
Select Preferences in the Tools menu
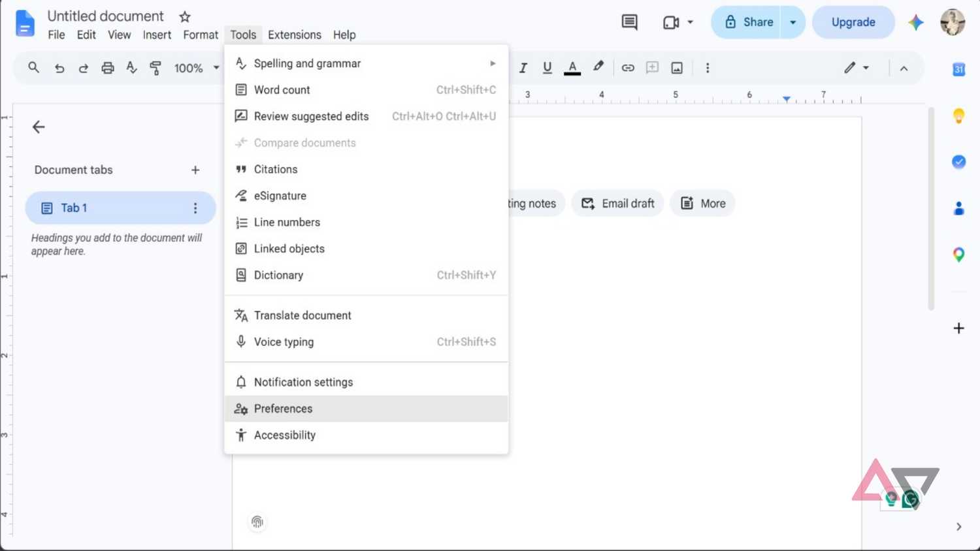pos(366,409)
